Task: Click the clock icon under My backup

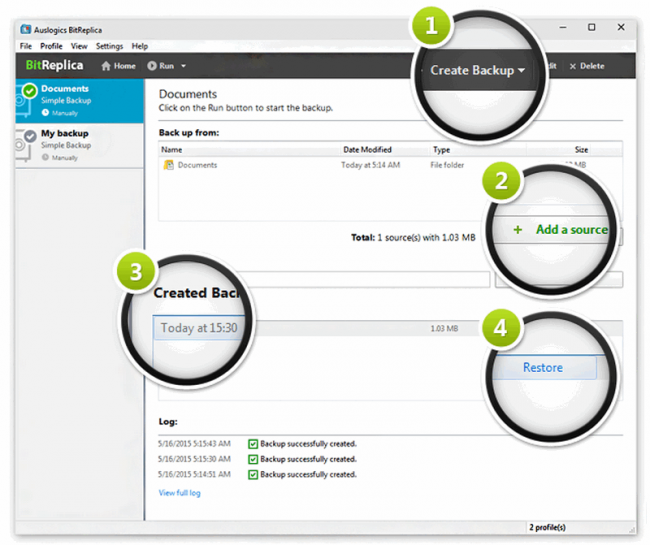Action: pyautogui.click(x=45, y=157)
